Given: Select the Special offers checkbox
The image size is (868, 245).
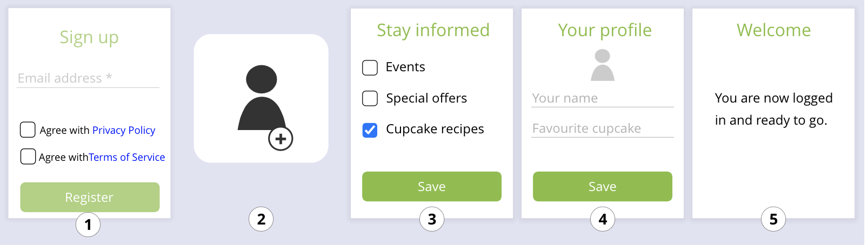Looking at the screenshot, I should pos(370,99).
